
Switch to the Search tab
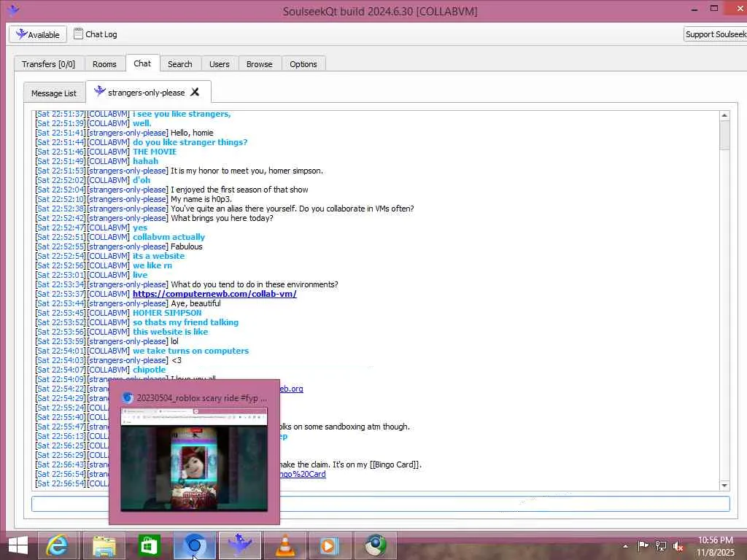[179, 64]
